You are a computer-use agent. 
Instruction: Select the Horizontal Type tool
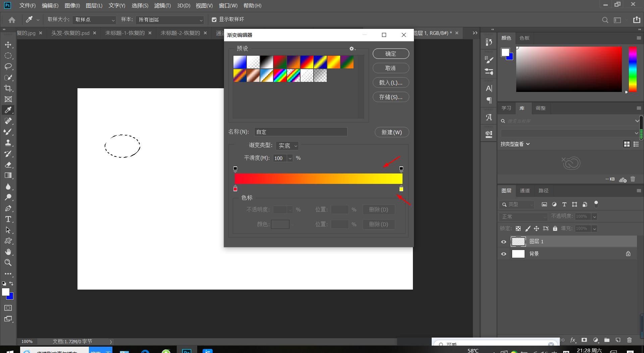[8, 219]
